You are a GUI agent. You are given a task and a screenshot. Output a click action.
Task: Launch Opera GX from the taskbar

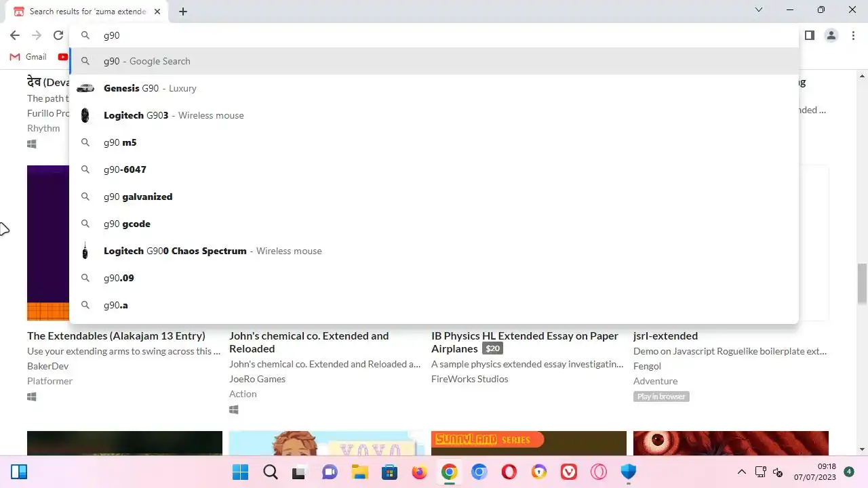(x=598, y=472)
